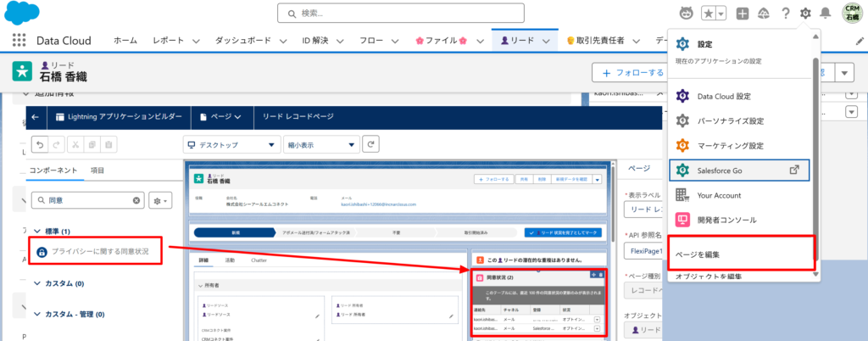
Task: Select the プライバシーに関する同意状況 component
Action: [95, 251]
